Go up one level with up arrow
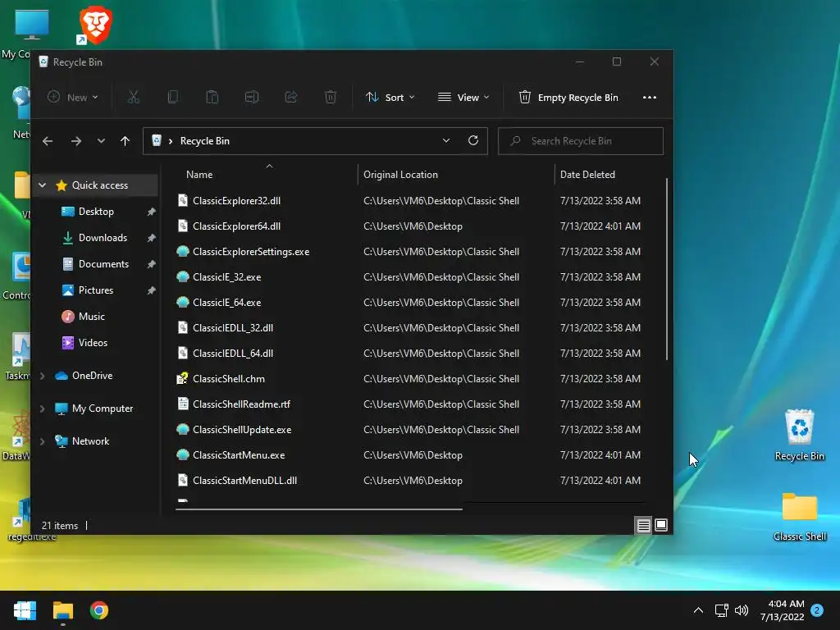 125,141
